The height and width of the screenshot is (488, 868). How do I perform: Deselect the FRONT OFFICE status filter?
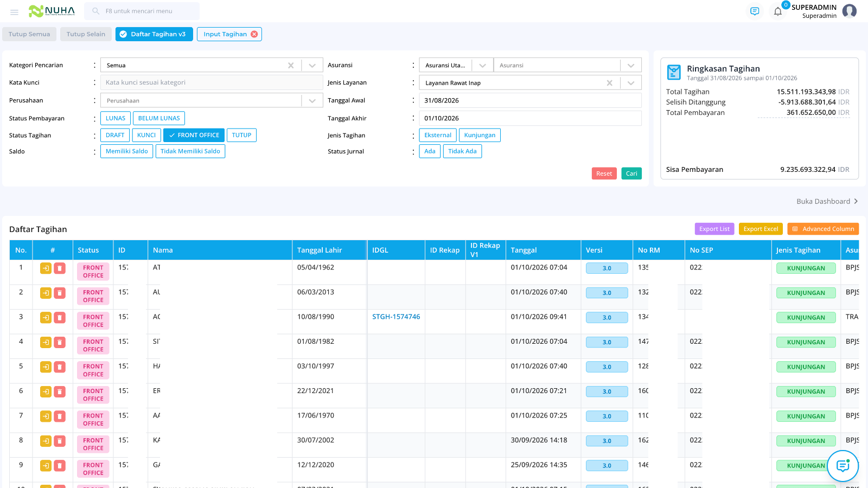click(x=194, y=136)
